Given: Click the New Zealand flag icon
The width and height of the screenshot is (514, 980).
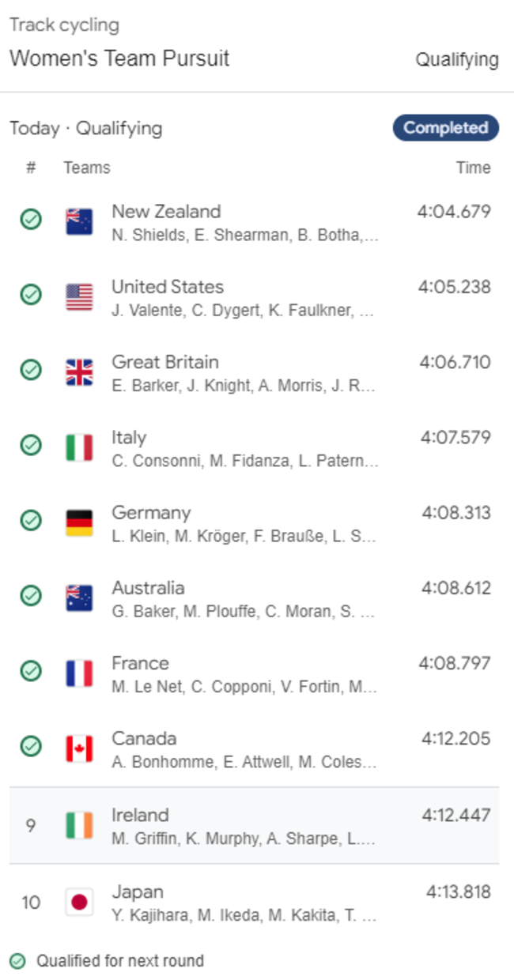Looking at the screenshot, I should pyautogui.click(x=79, y=222).
